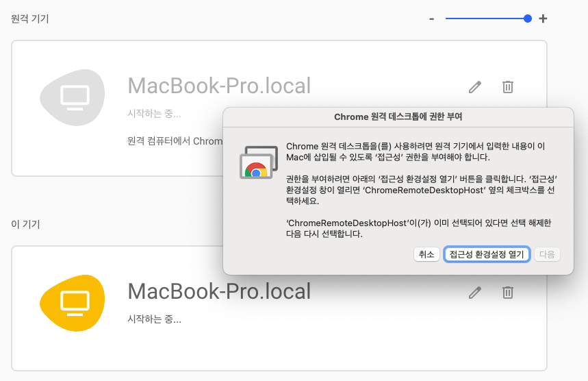Decrease size with the minus button
Screen dimensions: 588x381
[x=432, y=19]
